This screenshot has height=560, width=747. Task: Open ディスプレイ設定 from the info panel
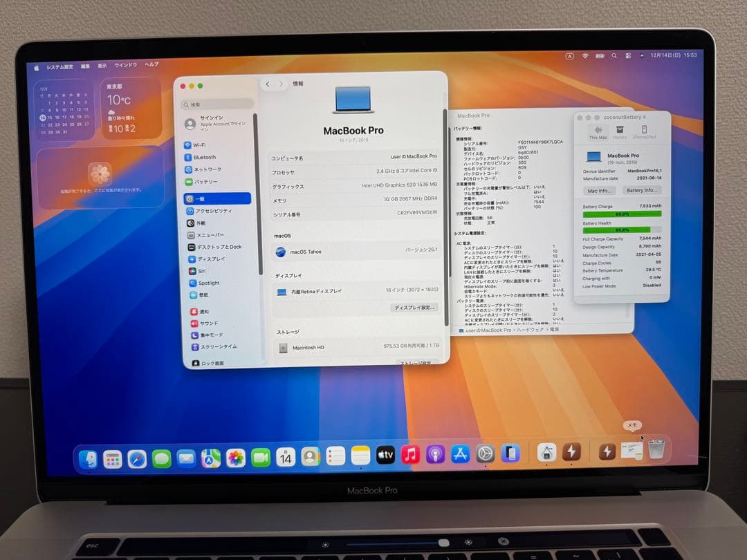[x=415, y=307]
